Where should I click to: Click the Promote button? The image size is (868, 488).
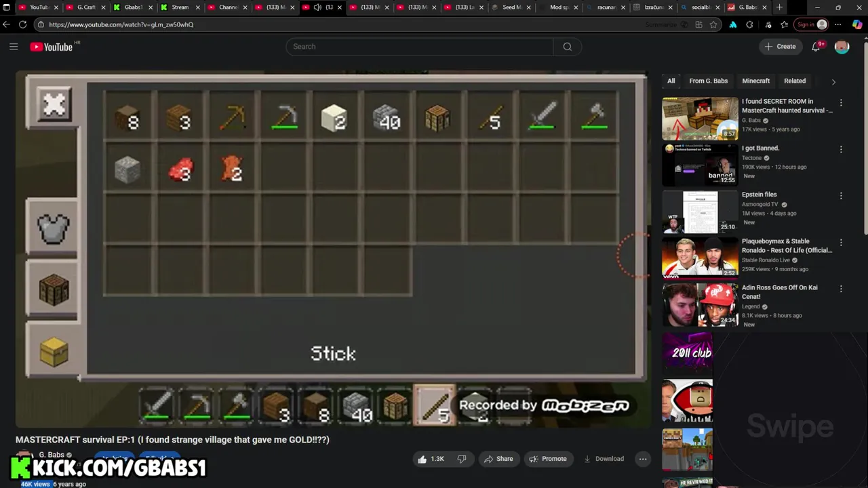pyautogui.click(x=548, y=459)
